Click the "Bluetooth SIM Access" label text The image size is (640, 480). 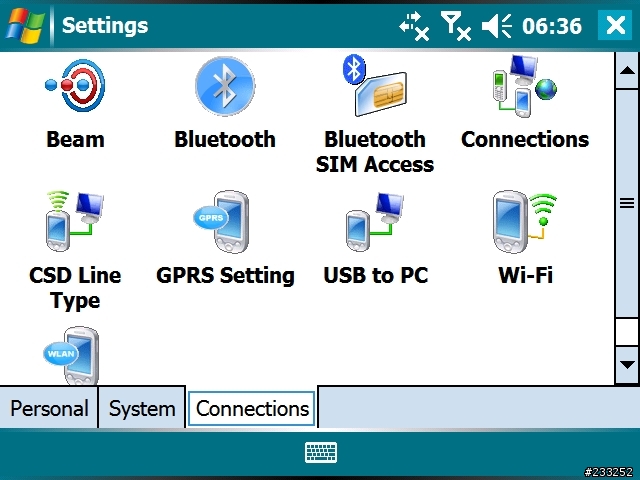[x=375, y=152]
